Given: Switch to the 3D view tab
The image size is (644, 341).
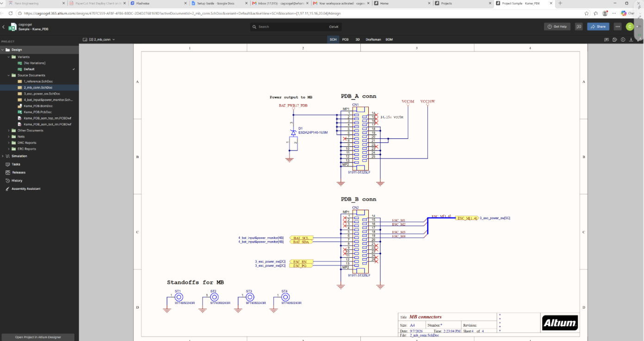Looking at the screenshot, I should pos(358,40).
